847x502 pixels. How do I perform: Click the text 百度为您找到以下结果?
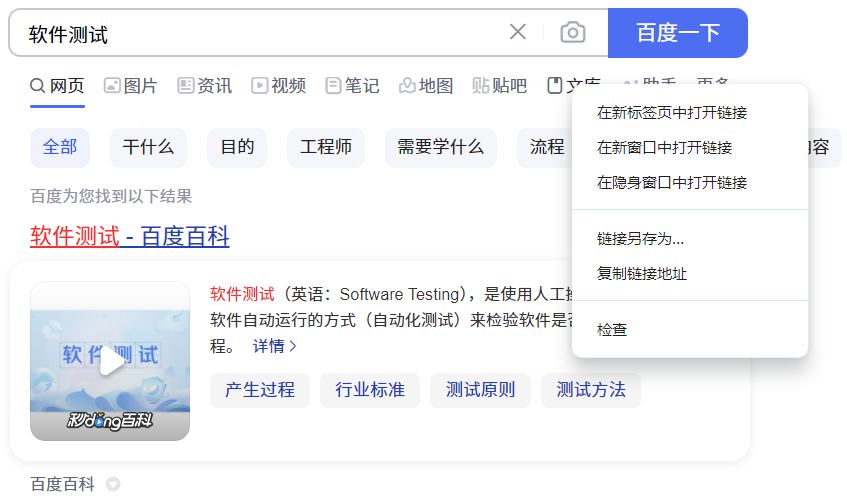pyautogui.click(x=111, y=196)
